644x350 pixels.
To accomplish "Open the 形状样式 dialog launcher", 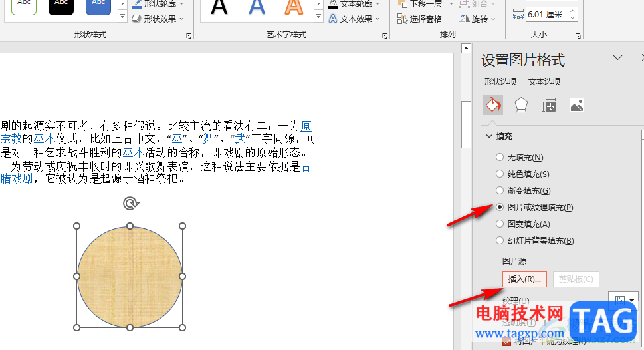I will coord(189,36).
